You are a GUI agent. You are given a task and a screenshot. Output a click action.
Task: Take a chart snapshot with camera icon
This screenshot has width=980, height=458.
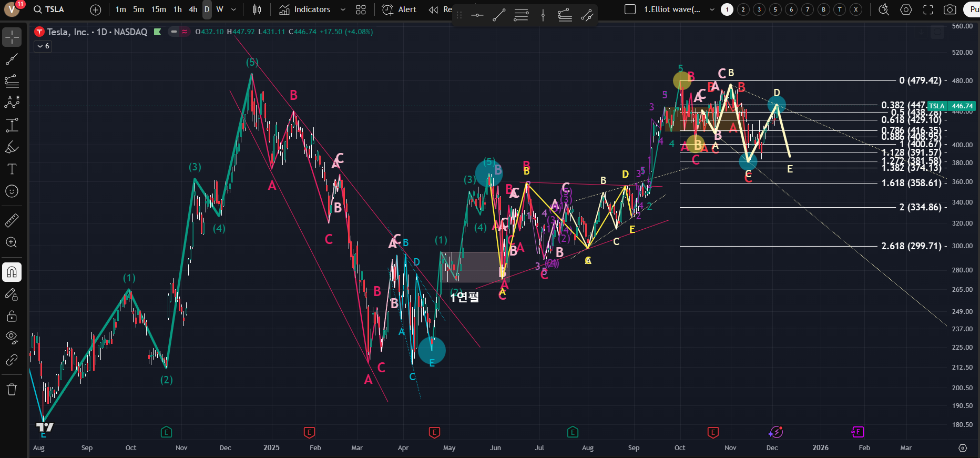(950, 9)
